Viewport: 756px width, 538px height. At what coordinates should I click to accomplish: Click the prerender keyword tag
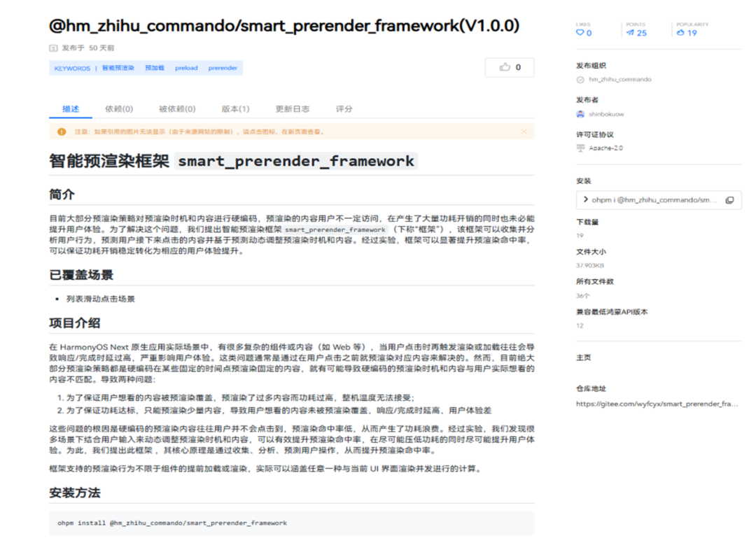(223, 69)
